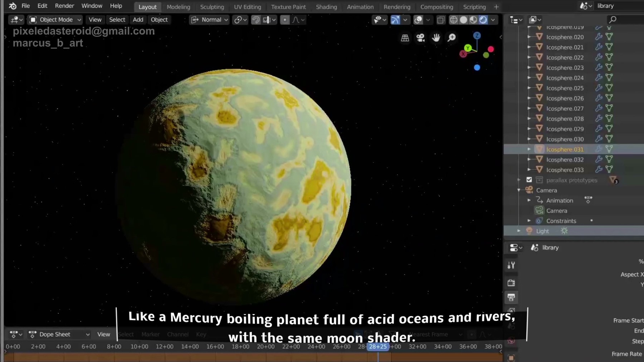Open the transform pivot point dropdown
Screen dimensions: 644x362
[240, 20]
